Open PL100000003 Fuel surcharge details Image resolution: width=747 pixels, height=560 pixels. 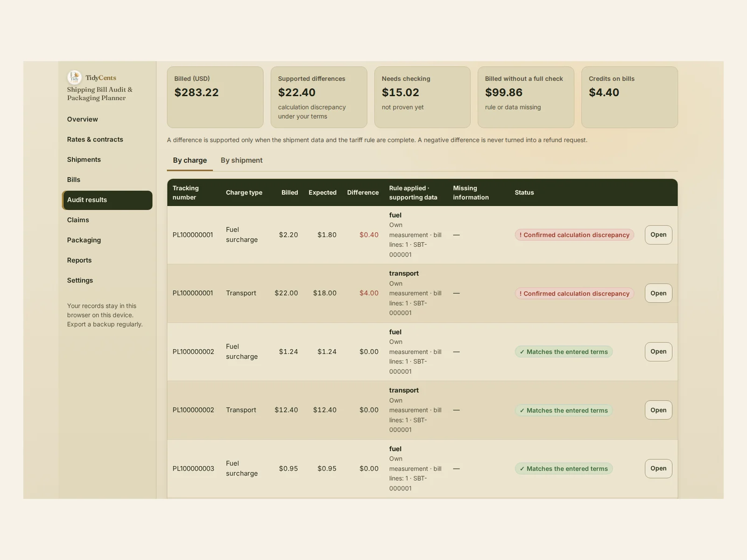pyautogui.click(x=658, y=469)
